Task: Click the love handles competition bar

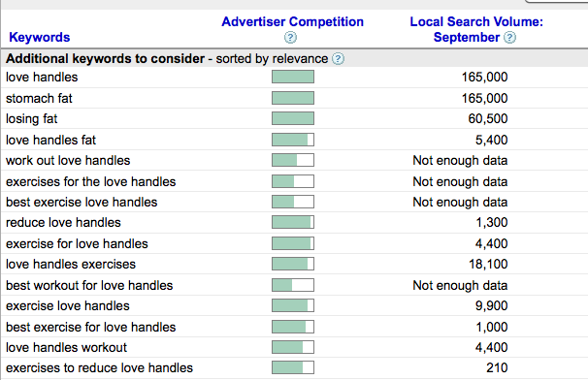Action: 293,77
